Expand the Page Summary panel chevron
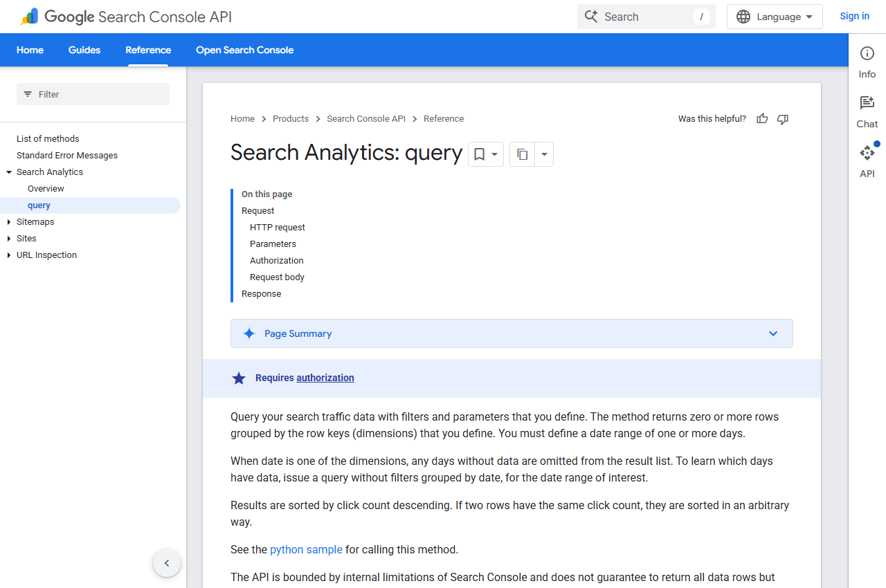This screenshot has height=588, width=886. pyautogui.click(x=773, y=333)
